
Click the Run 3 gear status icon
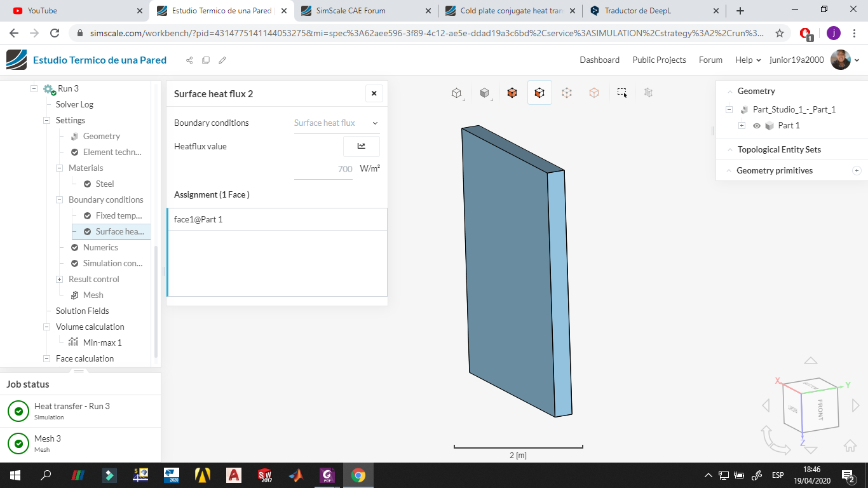[50, 89]
